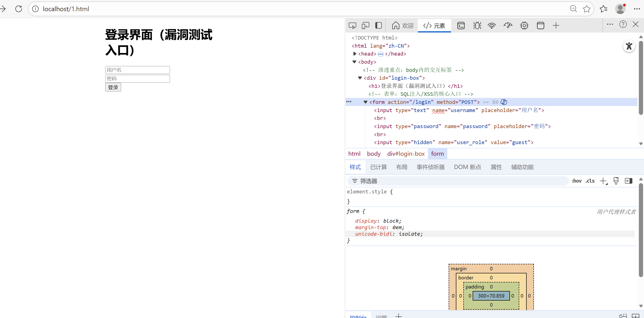Image resolution: width=644 pixels, height=318 pixels.
Task: Open the Memory chip icon tool
Action: (x=524, y=26)
